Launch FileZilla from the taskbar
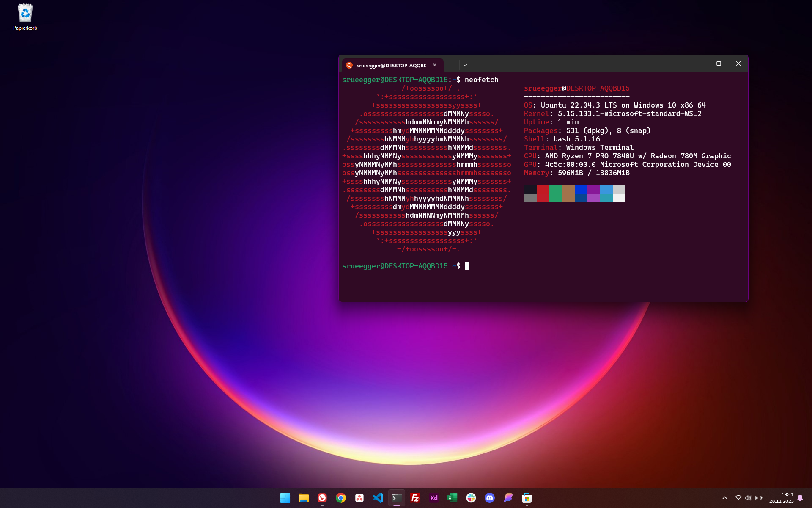Image resolution: width=812 pixels, height=508 pixels. 415,498
